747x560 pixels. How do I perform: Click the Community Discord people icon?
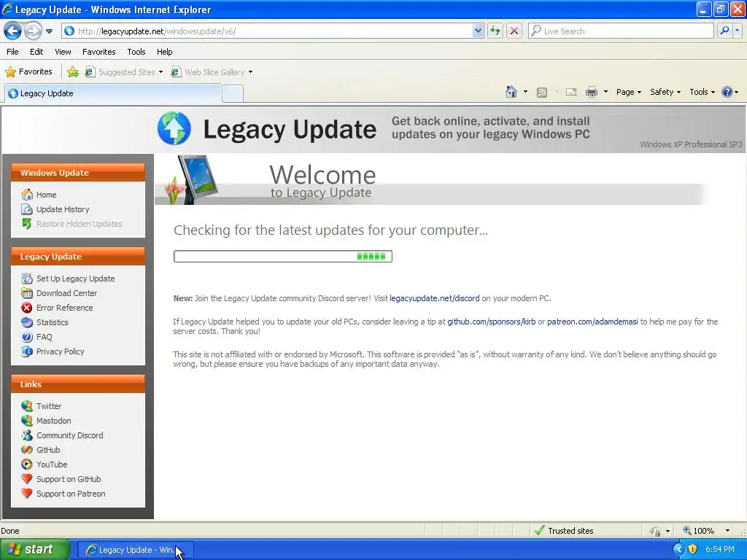click(x=27, y=435)
